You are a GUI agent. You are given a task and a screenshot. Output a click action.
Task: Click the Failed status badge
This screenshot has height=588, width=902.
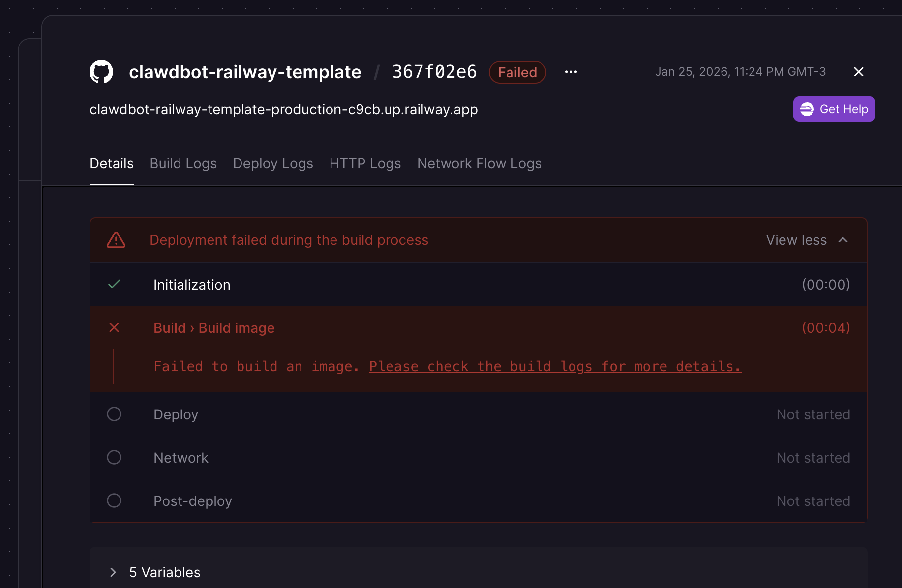[x=517, y=73]
